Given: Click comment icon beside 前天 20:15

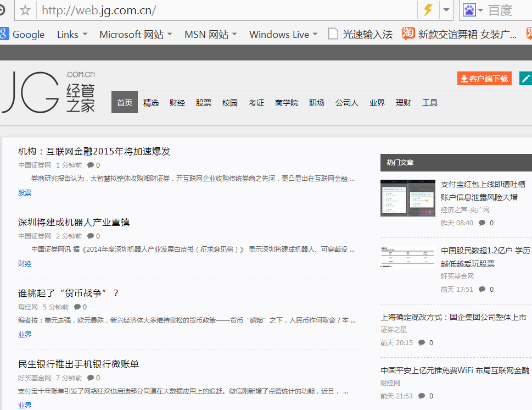Looking at the screenshot, I should pos(422,343).
